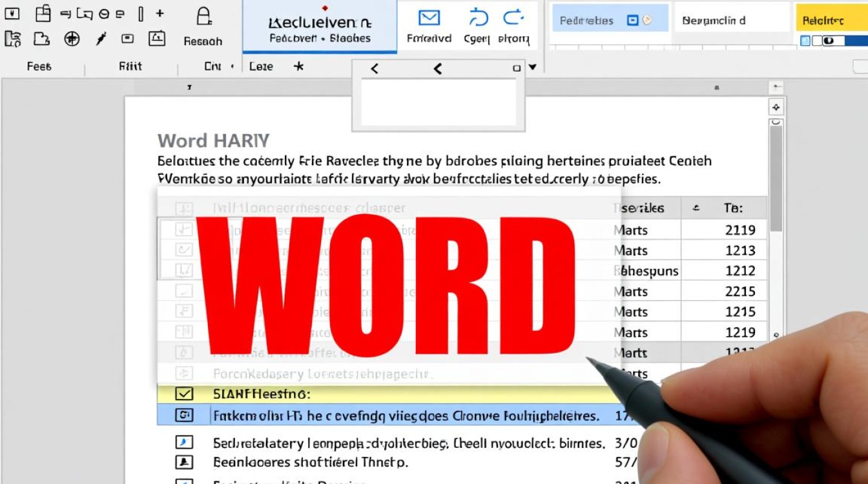This screenshot has width=868, height=484.
Task: Click the Word HARIY heading
Action: 213,141
